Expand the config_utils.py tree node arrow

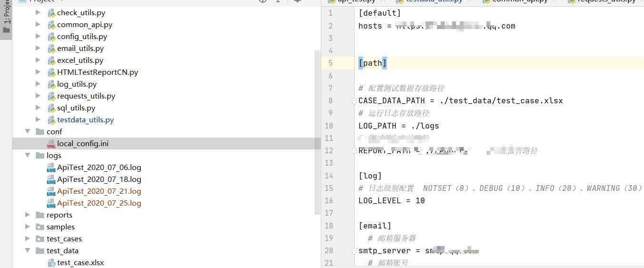point(38,36)
